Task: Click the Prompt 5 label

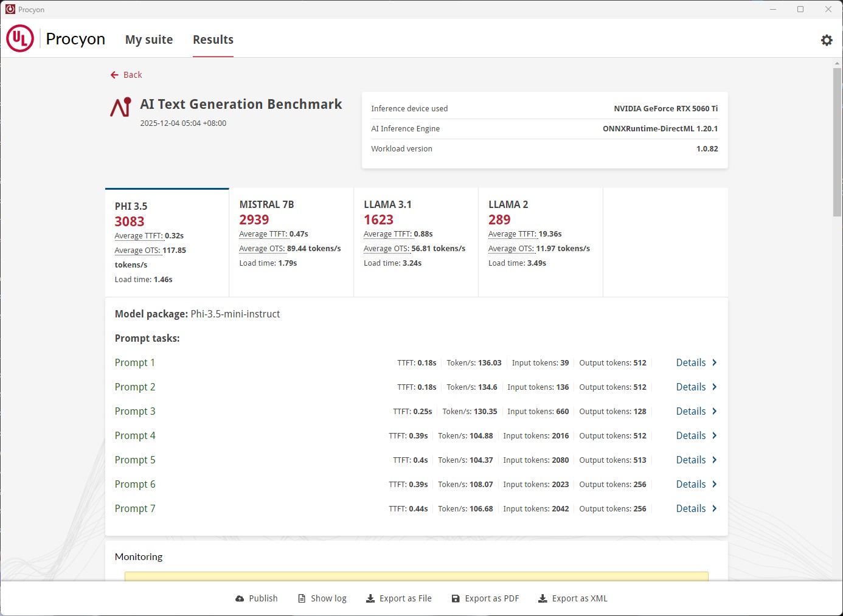Action: pos(135,460)
